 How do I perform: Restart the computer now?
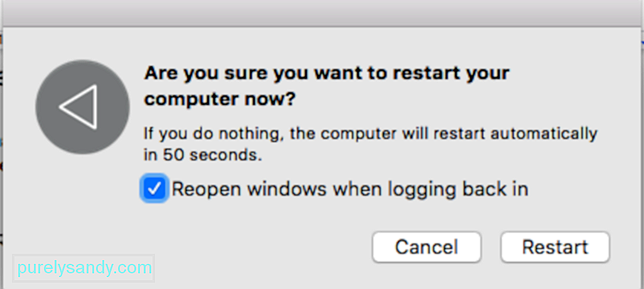coord(555,247)
